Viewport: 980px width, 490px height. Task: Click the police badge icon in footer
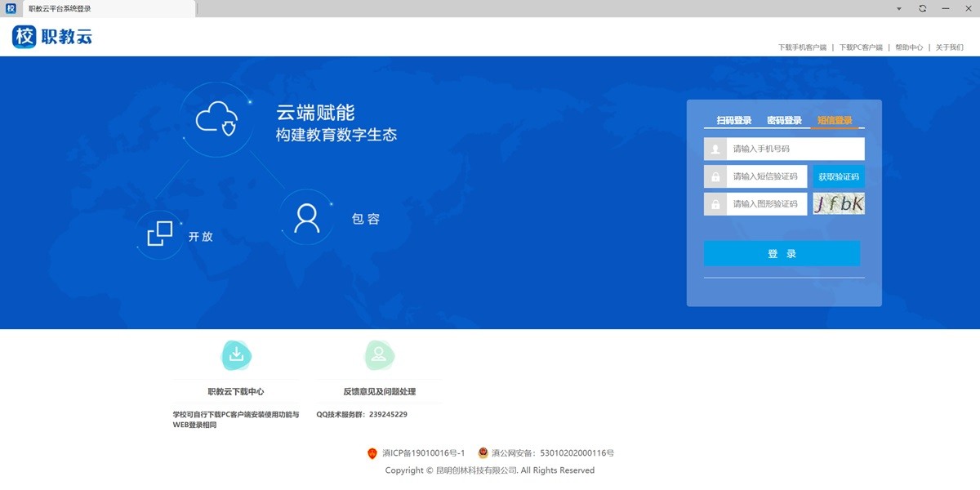483,452
